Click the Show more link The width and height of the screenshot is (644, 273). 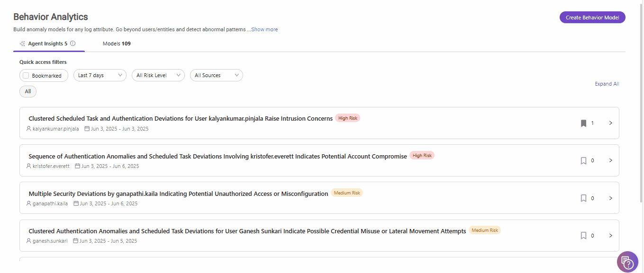264,29
